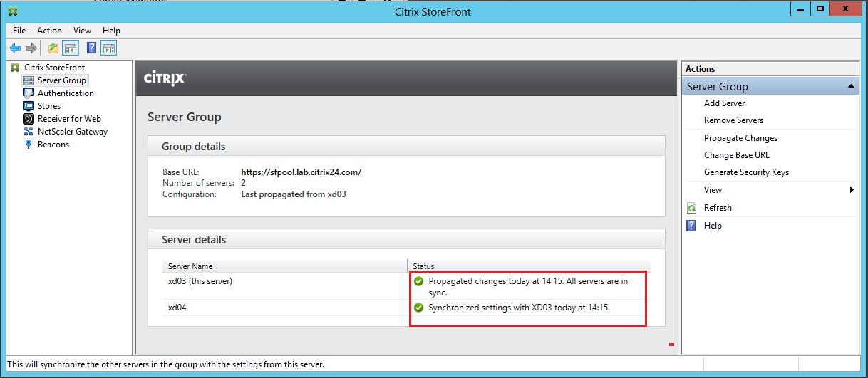Viewport: 868px width, 378px height.
Task: Select Citrix StoreFront root tree node
Action: point(54,68)
